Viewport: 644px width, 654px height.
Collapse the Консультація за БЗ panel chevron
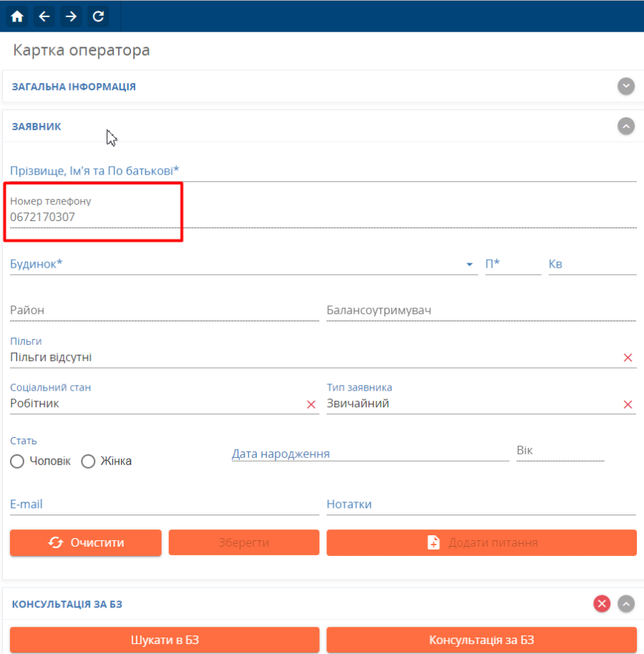tap(626, 604)
